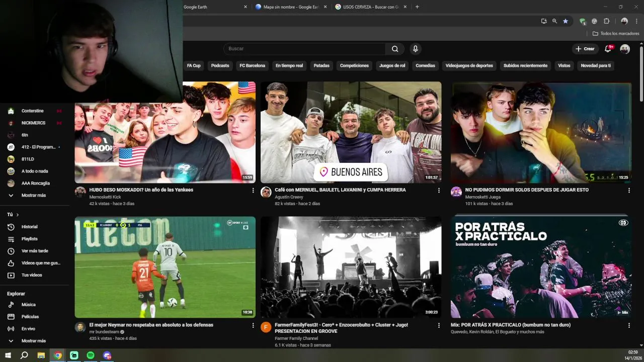This screenshot has width=644, height=362.
Task: Toggle bookmark star in address bar
Action: [x=566, y=21]
